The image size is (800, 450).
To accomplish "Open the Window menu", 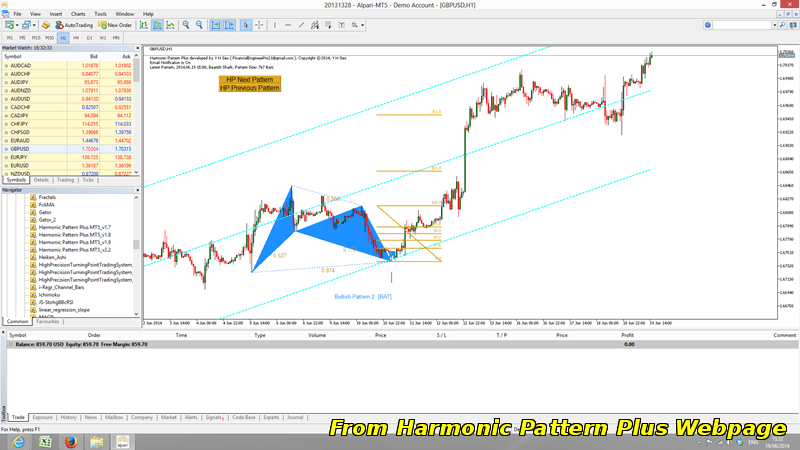I will pyautogui.click(x=124, y=14).
